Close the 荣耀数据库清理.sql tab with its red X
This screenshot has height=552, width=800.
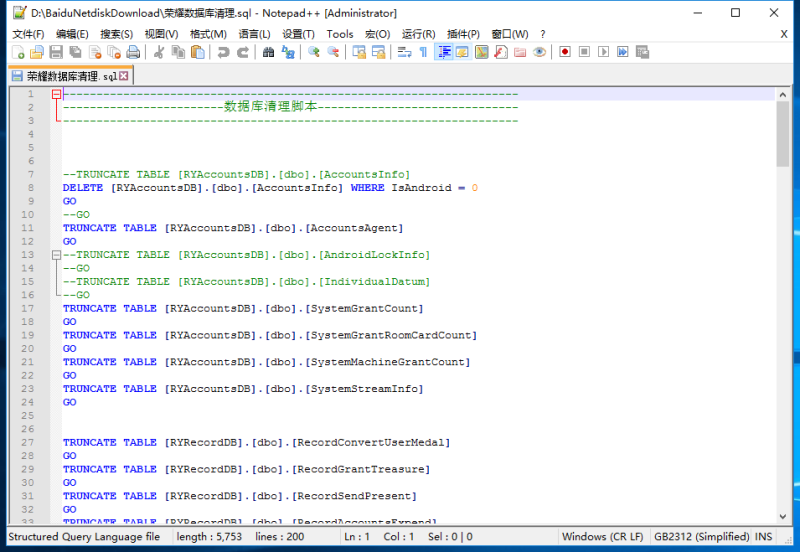[x=123, y=76]
